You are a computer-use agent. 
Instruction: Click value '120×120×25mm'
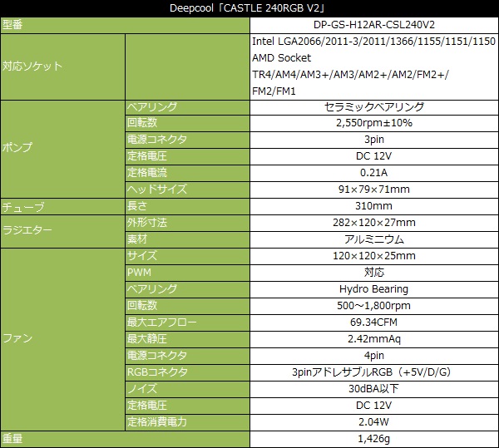[374, 256]
